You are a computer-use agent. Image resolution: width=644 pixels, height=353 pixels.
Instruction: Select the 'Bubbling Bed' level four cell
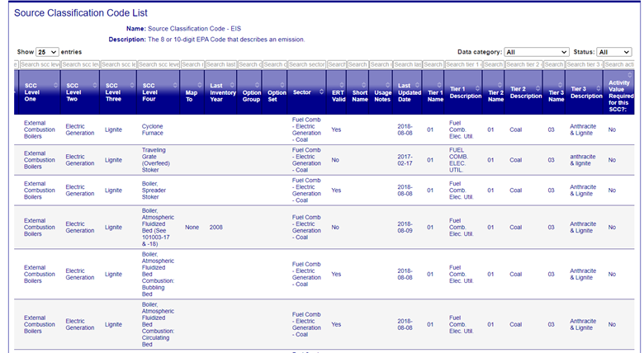pyautogui.click(x=158, y=274)
